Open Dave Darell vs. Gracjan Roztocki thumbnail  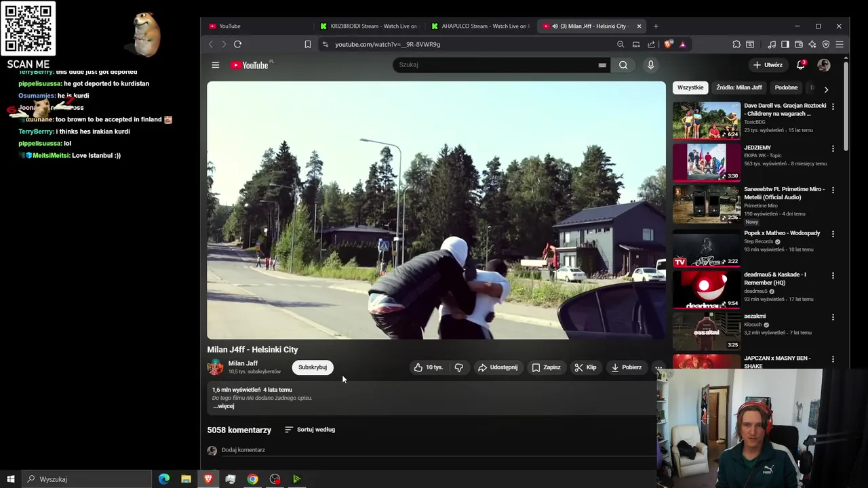pyautogui.click(x=707, y=120)
